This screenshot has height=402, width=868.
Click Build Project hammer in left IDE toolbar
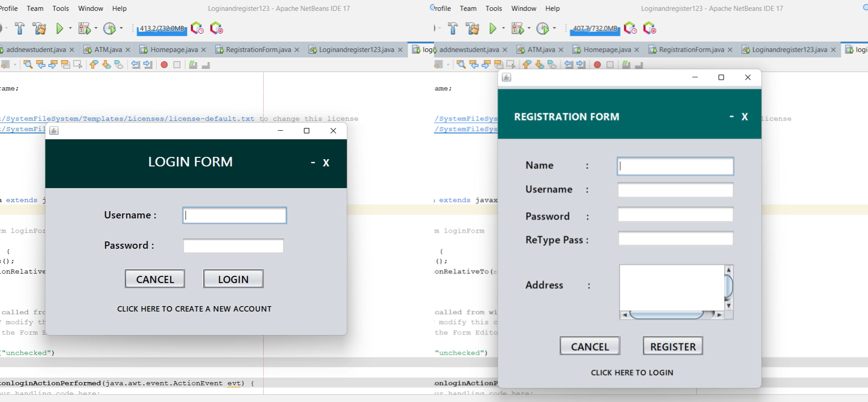[19, 28]
